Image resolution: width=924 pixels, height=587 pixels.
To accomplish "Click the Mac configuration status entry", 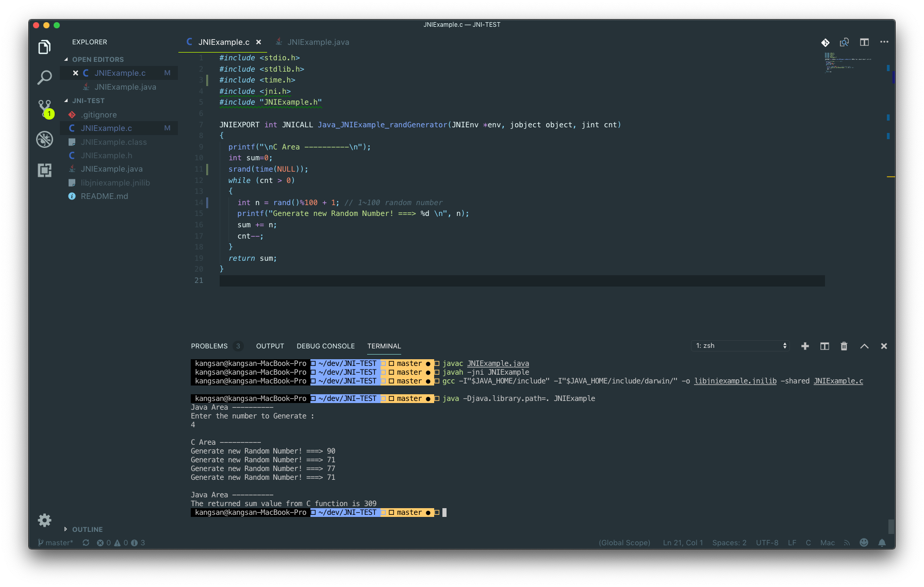I will 828,543.
